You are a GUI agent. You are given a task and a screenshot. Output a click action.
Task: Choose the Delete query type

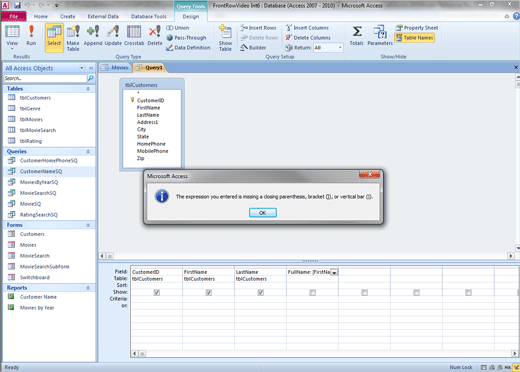tap(155, 35)
